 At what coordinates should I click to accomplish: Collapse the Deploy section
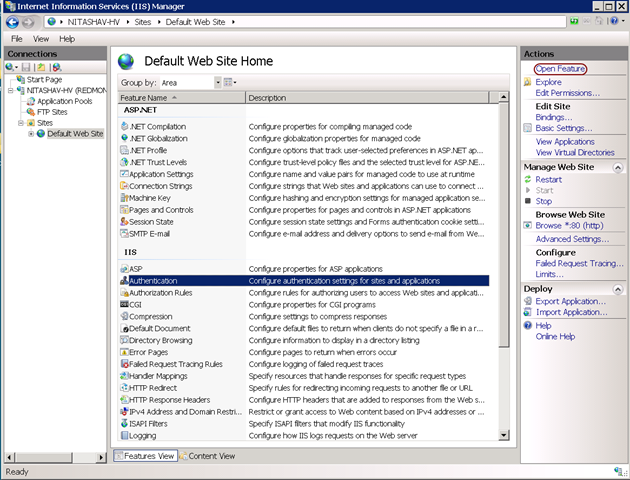coord(618,289)
